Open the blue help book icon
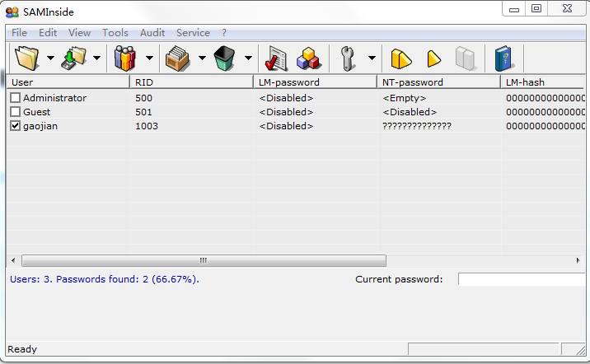 504,58
